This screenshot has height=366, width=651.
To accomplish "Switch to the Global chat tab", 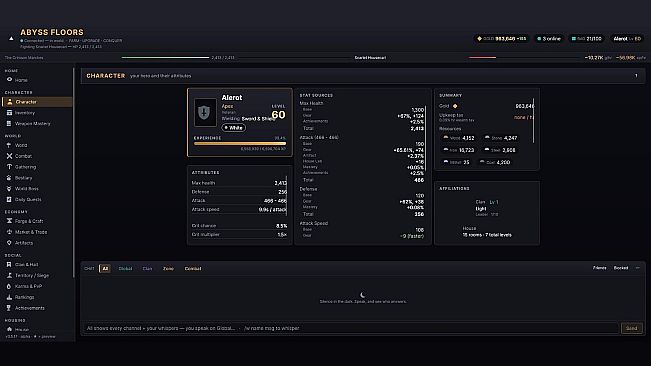I will coord(125,268).
